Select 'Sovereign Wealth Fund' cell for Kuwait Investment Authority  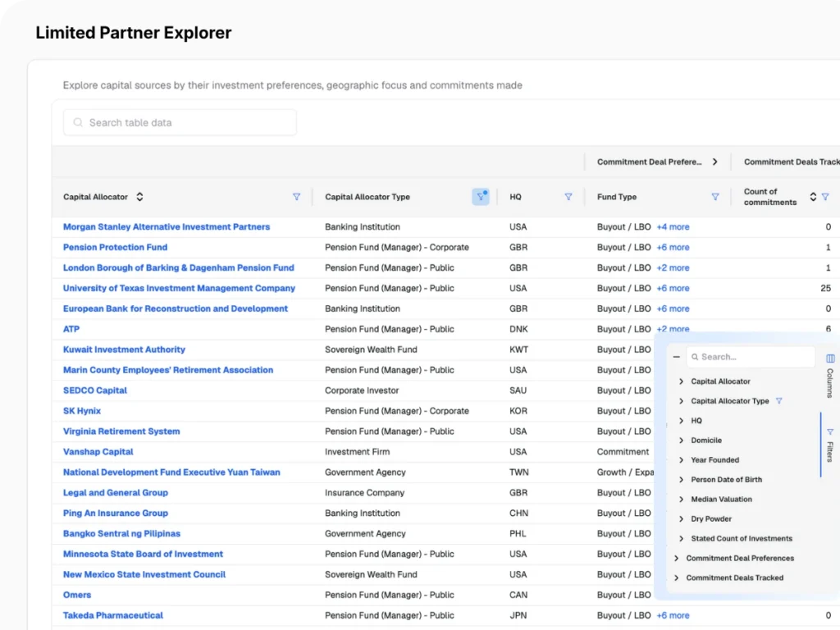[371, 349]
